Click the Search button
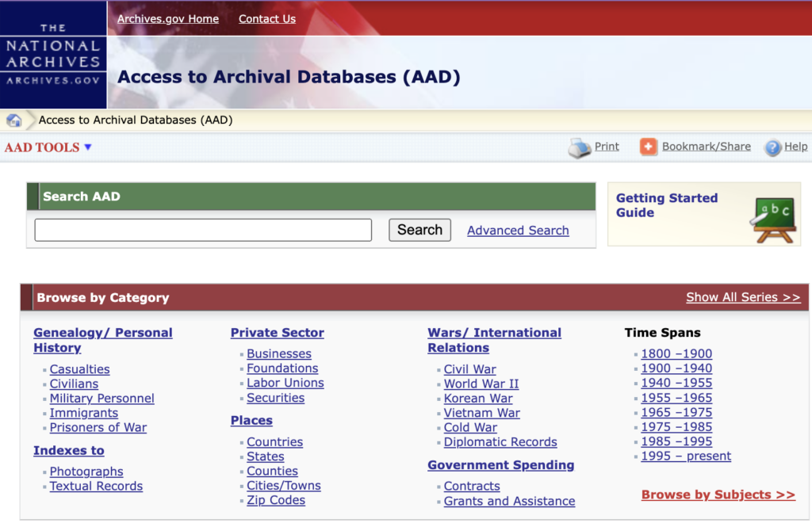812x523 pixels. click(420, 230)
